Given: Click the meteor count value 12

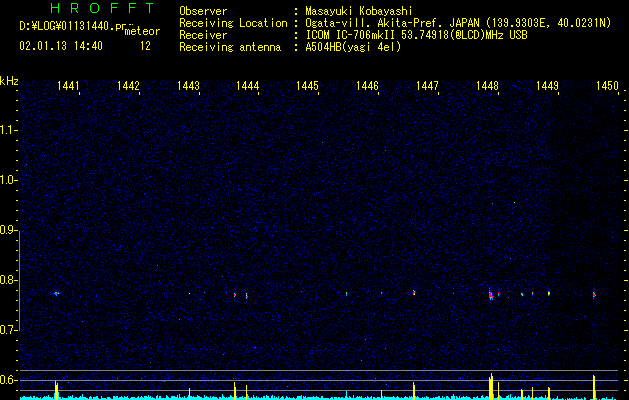Looking at the screenshot, I should tap(145, 46).
